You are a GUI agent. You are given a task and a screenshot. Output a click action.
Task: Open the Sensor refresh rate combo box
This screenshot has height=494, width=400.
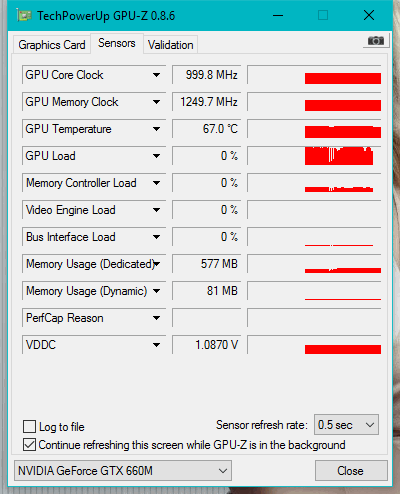click(346, 425)
